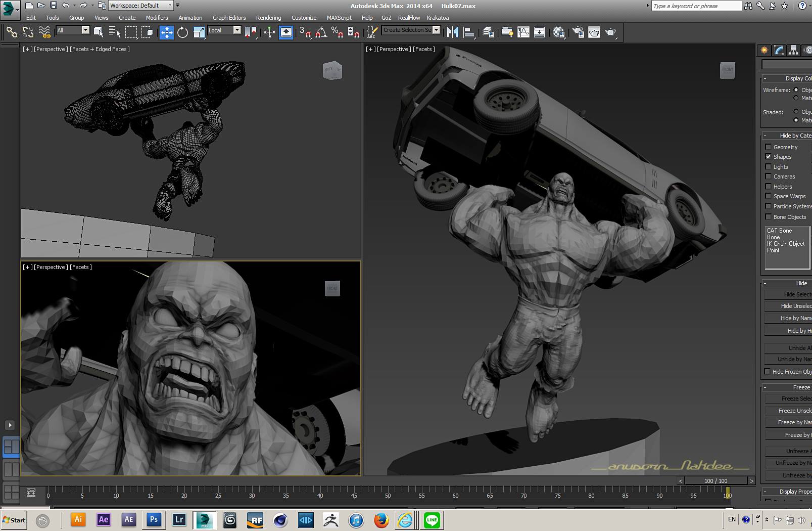Check the Hide Frozen Objects checkbox
The image size is (812, 531).
768,372
